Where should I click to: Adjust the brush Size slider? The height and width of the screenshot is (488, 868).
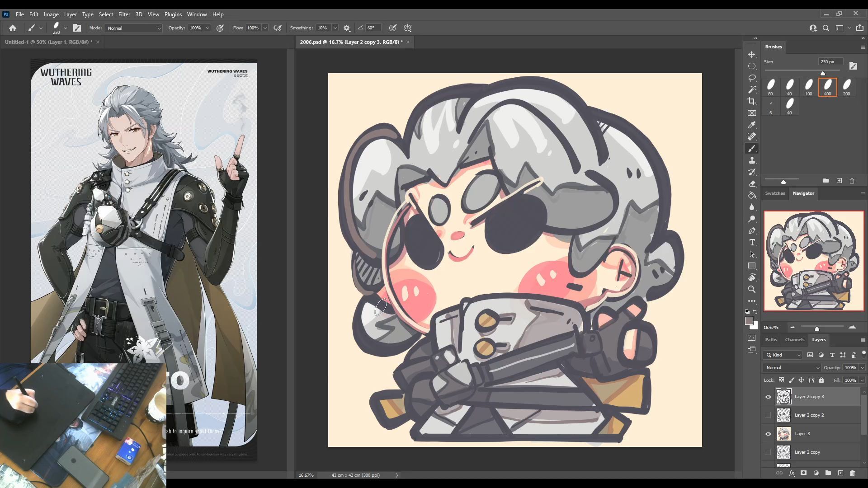tap(823, 73)
